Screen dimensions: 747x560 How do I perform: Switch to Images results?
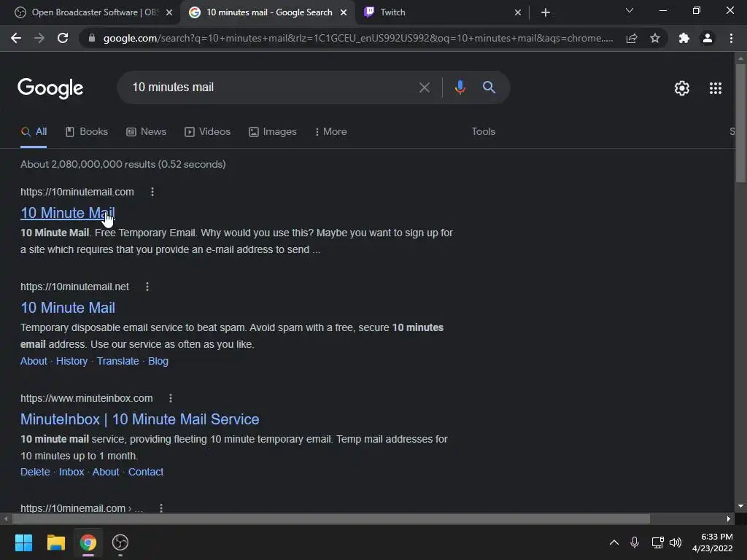click(x=273, y=132)
